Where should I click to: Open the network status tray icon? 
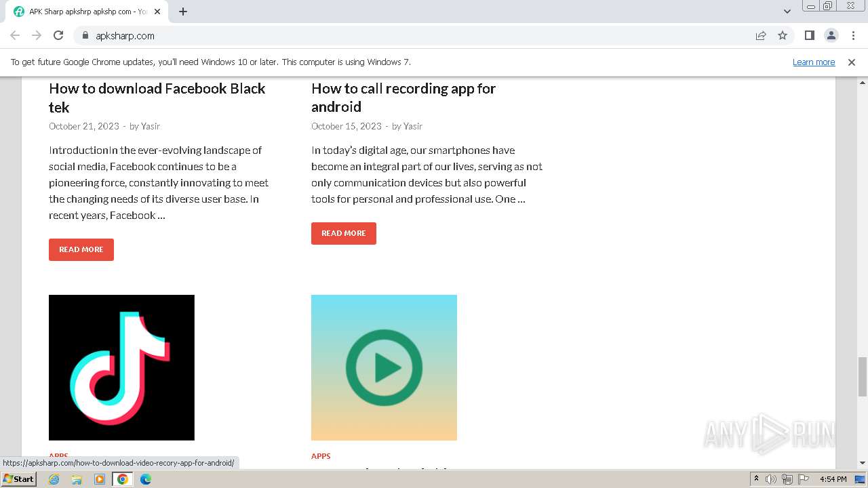point(787,479)
